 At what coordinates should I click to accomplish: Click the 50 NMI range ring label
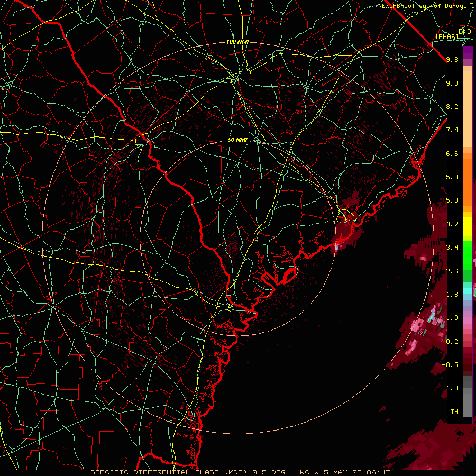(237, 140)
